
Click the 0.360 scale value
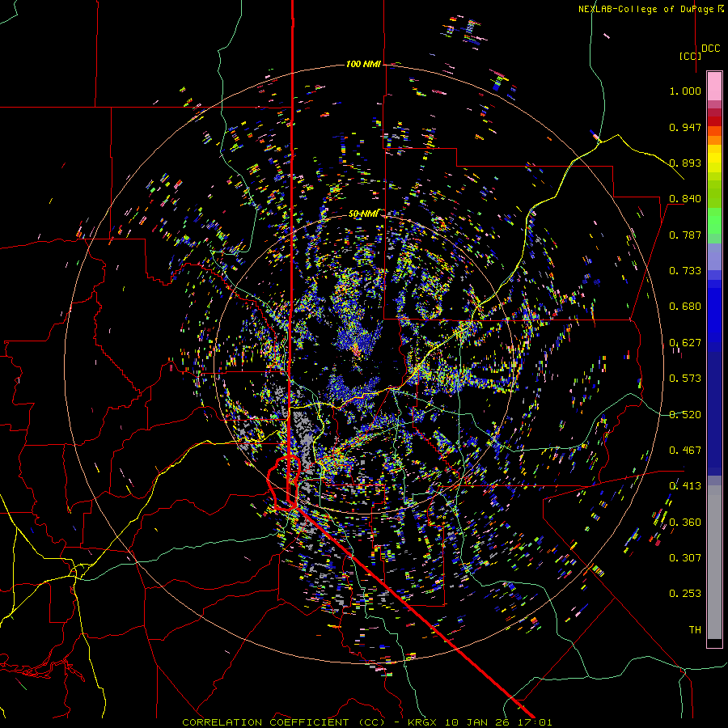pos(685,523)
